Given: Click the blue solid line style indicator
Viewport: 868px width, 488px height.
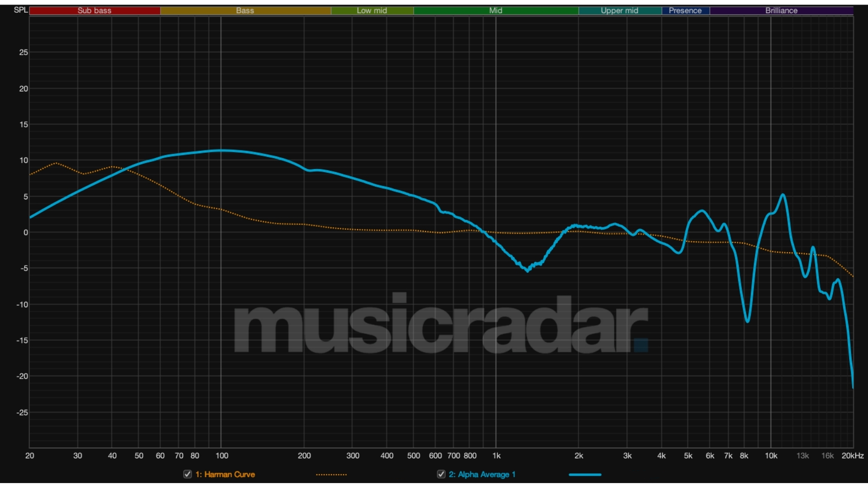Looking at the screenshot, I should pyautogui.click(x=585, y=474).
